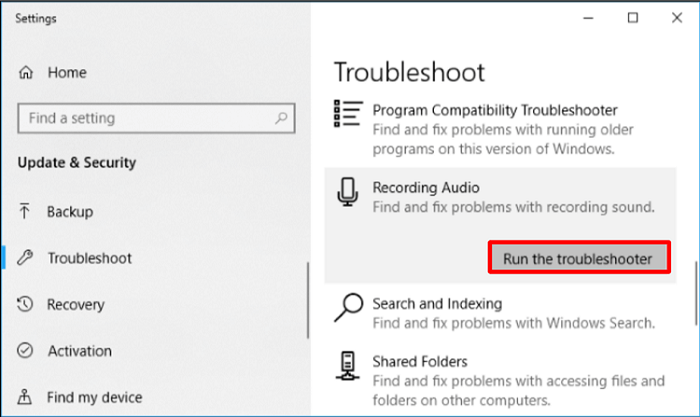Viewport: 700px width, 417px height.
Task: Select the Shared Folders troubleshooter
Action: tap(420, 361)
